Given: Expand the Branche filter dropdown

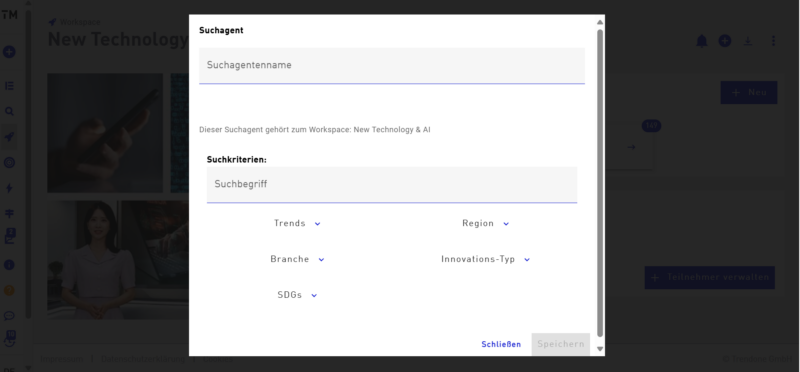Looking at the screenshot, I should pos(297,259).
